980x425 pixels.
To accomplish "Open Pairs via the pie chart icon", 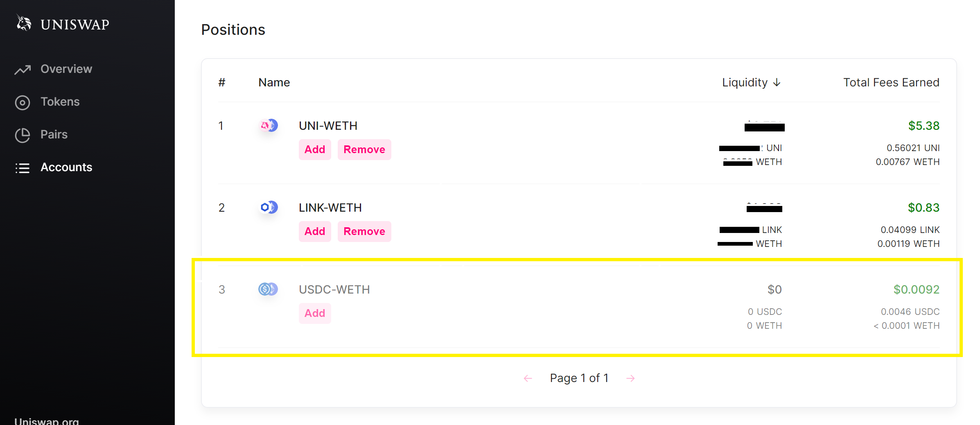I will pyautogui.click(x=23, y=134).
